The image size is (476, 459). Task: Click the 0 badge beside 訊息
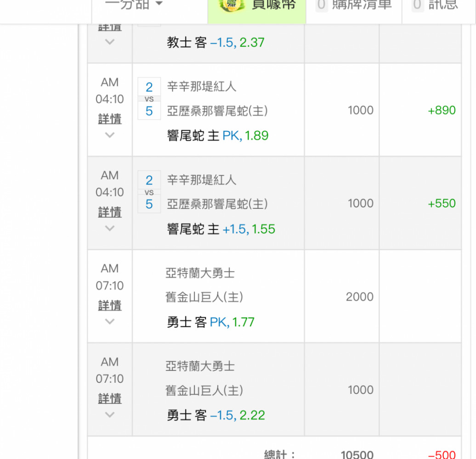(x=417, y=5)
